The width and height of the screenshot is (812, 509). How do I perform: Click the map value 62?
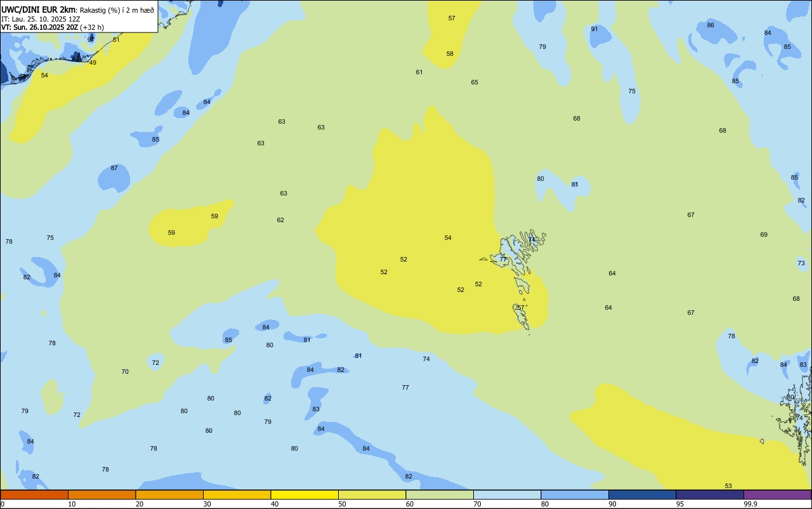tap(280, 220)
